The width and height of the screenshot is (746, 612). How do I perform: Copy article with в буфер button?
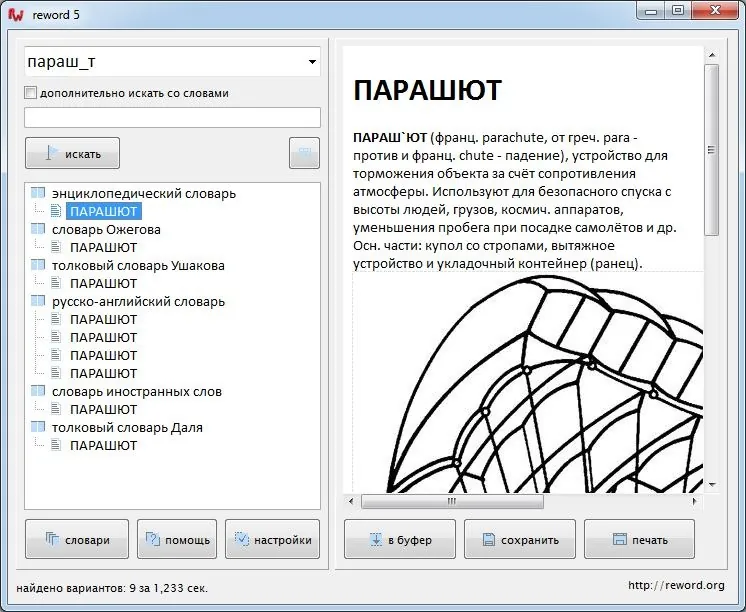click(400, 539)
